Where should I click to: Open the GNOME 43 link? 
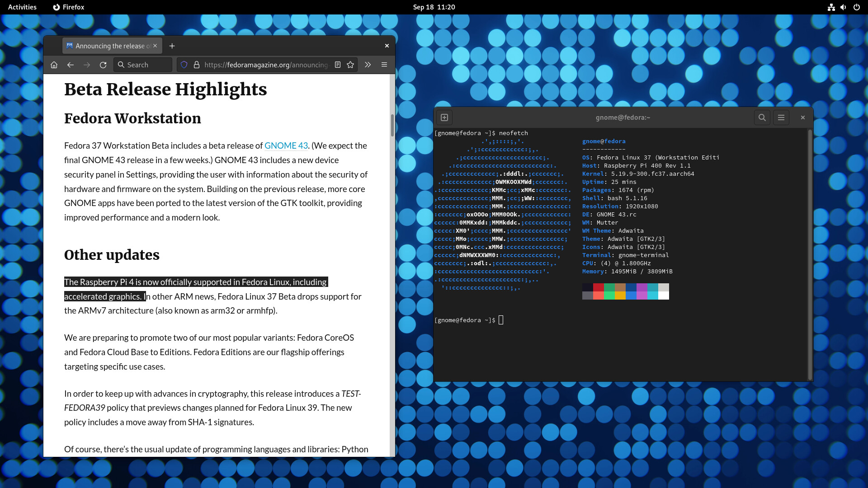click(x=286, y=145)
